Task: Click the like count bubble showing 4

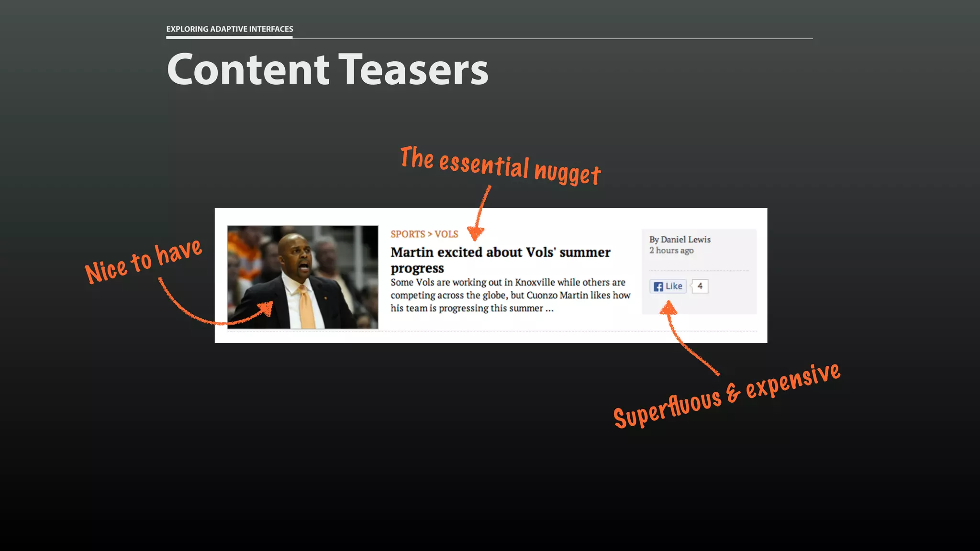Action: click(x=700, y=286)
